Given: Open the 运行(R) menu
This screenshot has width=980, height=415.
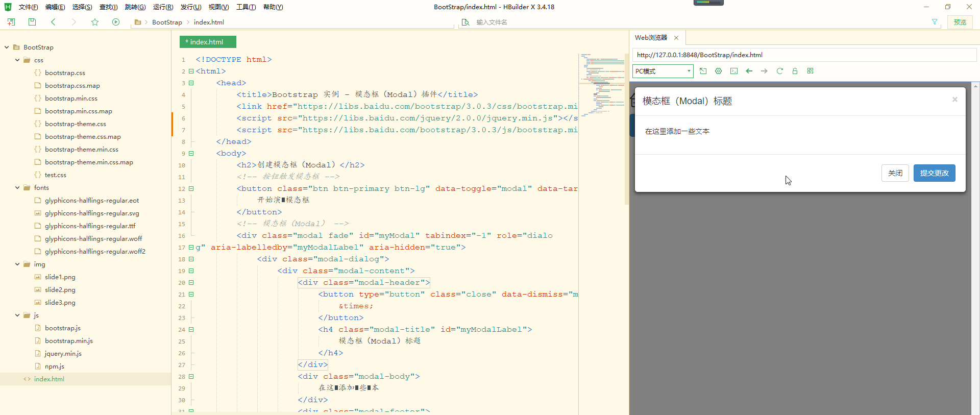Looking at the screenshot, I should pyautogui.click(x=163, y=7).
